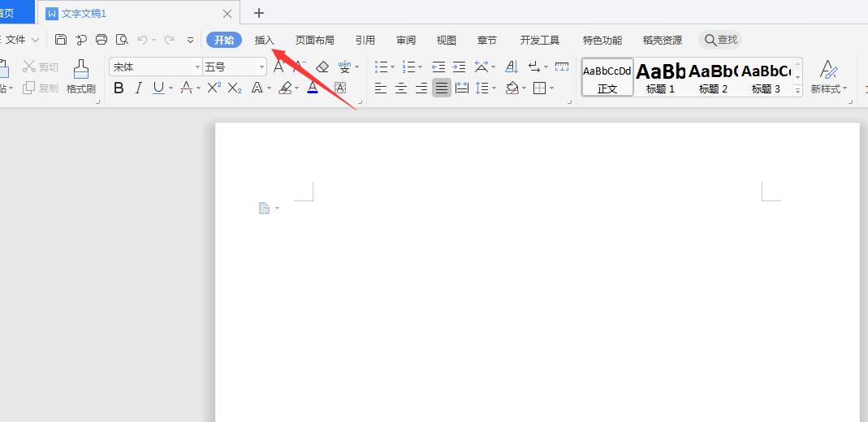Viewport: 868px width, 422px height.
Task: Click the 查找 search box
Action: (720, 40)
